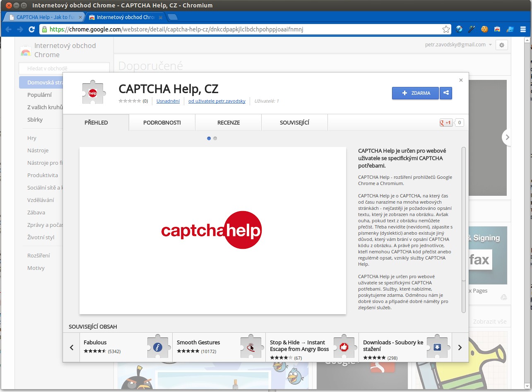Click the rating stars under the title
This screenshot has height=392, width=532.
[x=130, y=101]
